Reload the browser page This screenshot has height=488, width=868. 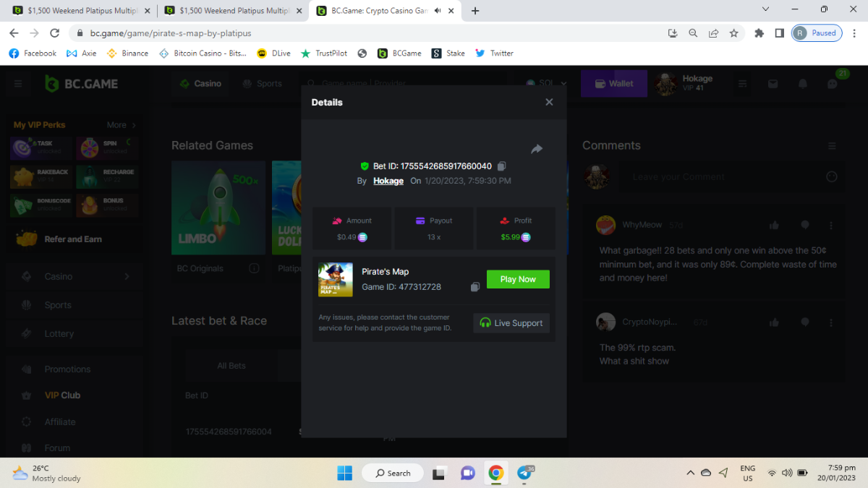point(54,33)
